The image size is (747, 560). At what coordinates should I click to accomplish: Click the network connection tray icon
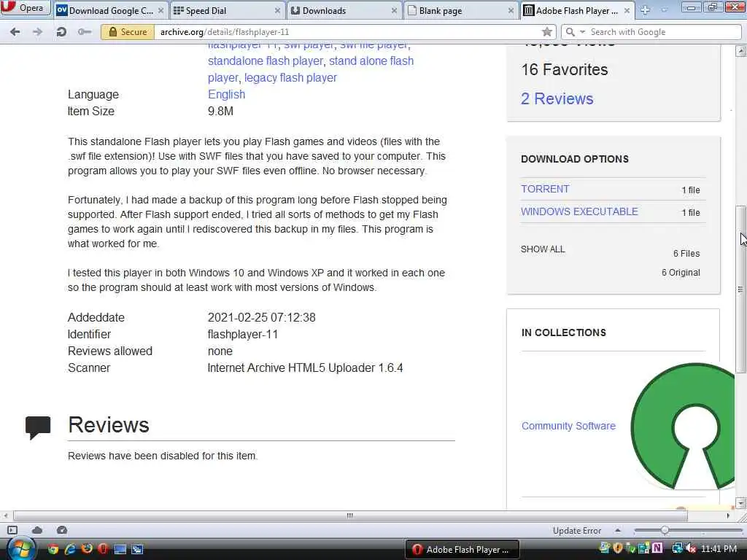coord(677,548)
